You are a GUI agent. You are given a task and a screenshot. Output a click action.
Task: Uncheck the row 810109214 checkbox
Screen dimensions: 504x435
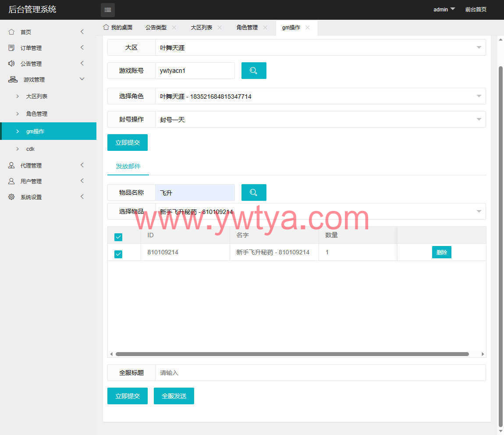click(118, 254)
